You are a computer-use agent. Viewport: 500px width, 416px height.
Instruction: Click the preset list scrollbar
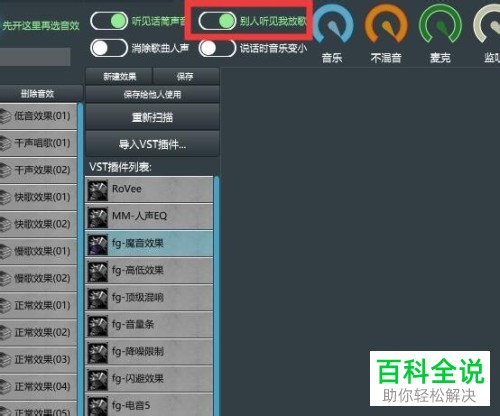(x=80, y=259)
